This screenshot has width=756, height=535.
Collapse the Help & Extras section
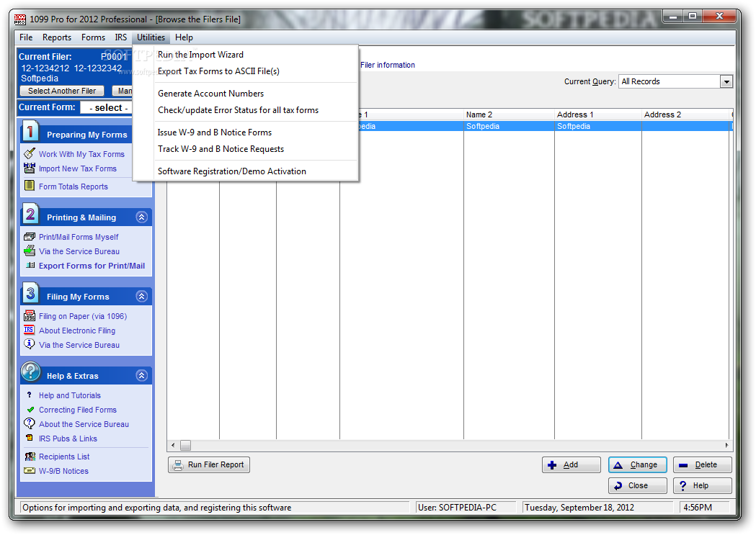click(141, 376)
